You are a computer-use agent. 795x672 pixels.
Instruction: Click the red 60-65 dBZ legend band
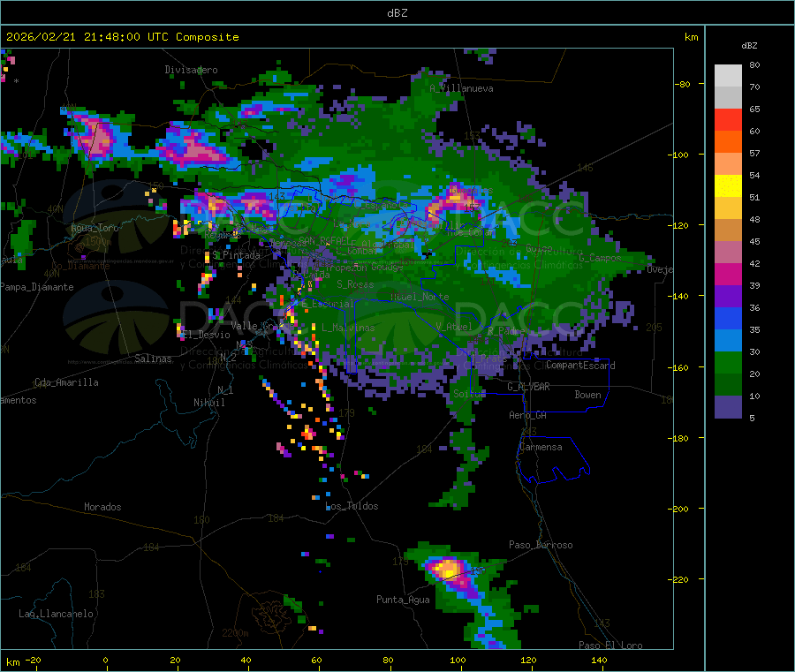coord(728,119)
